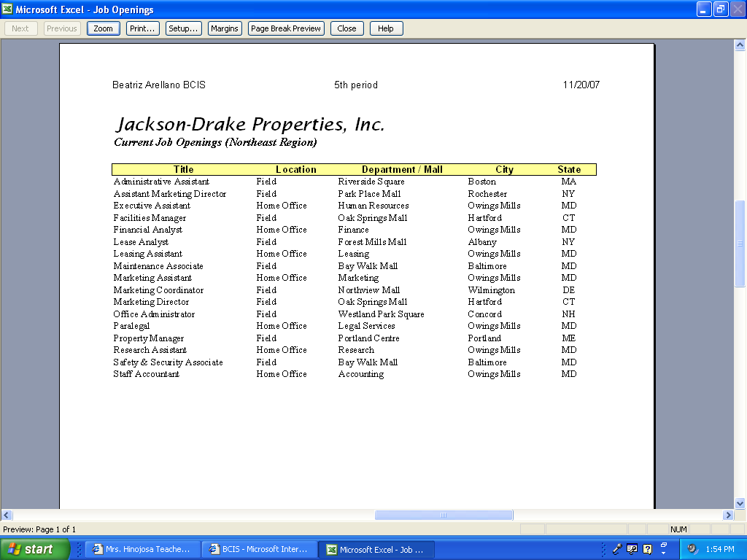
Task: Click the 'Safety & Security Associate' row title
Action: click(x=169, y=362)
